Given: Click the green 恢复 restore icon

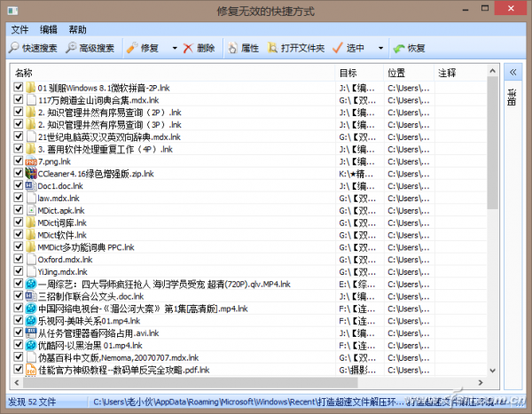Looking at the screenshot, I should [401, 48].
